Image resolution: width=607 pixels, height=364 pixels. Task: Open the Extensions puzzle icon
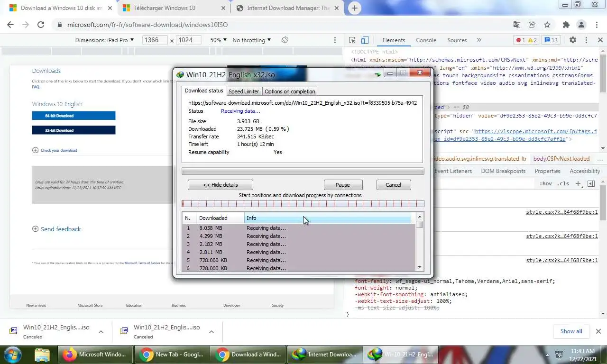(x=566, y=25)
